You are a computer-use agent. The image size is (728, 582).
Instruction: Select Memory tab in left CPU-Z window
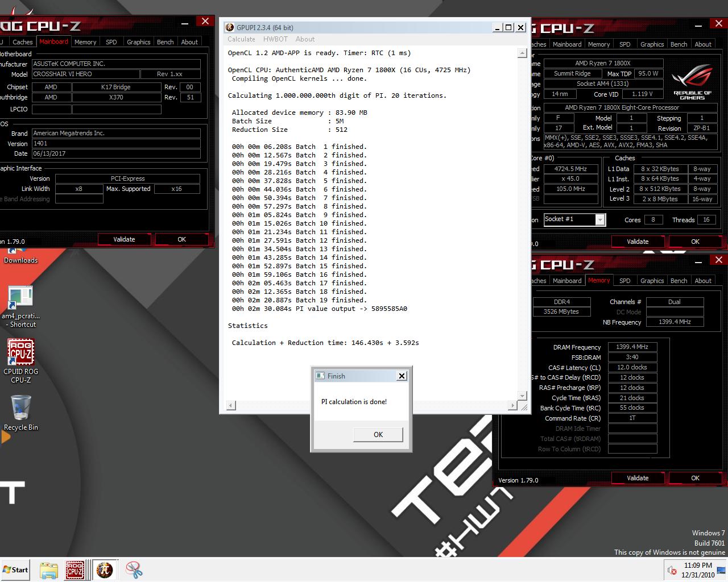85,42
